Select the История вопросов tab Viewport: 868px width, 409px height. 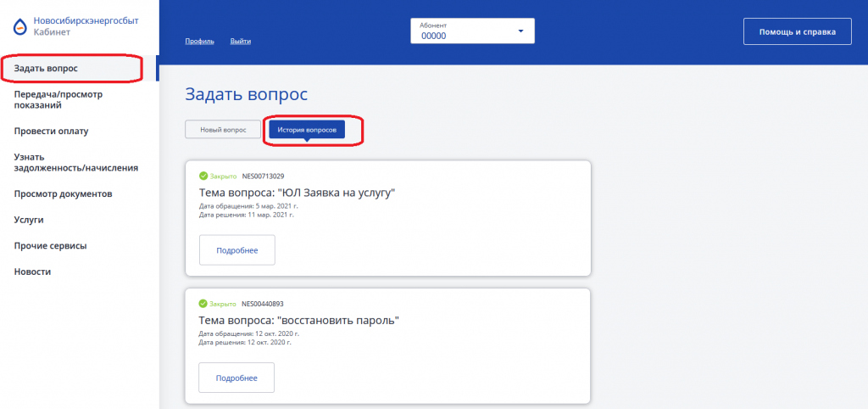(x=307, y=129)
